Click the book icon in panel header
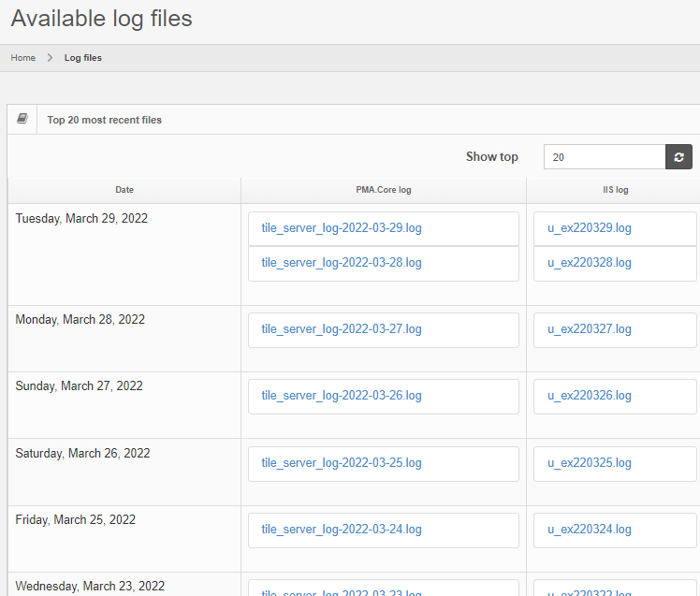The image size is (700, 596). [x=22, y=120]
